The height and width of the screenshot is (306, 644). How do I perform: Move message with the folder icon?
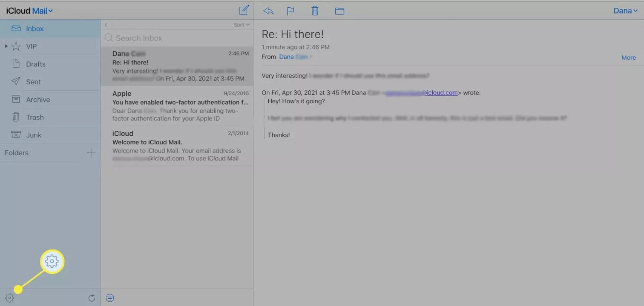339,11
